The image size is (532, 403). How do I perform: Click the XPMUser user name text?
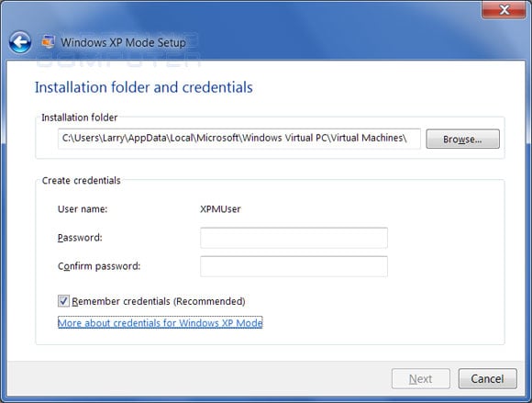click(x=220, y=208)
